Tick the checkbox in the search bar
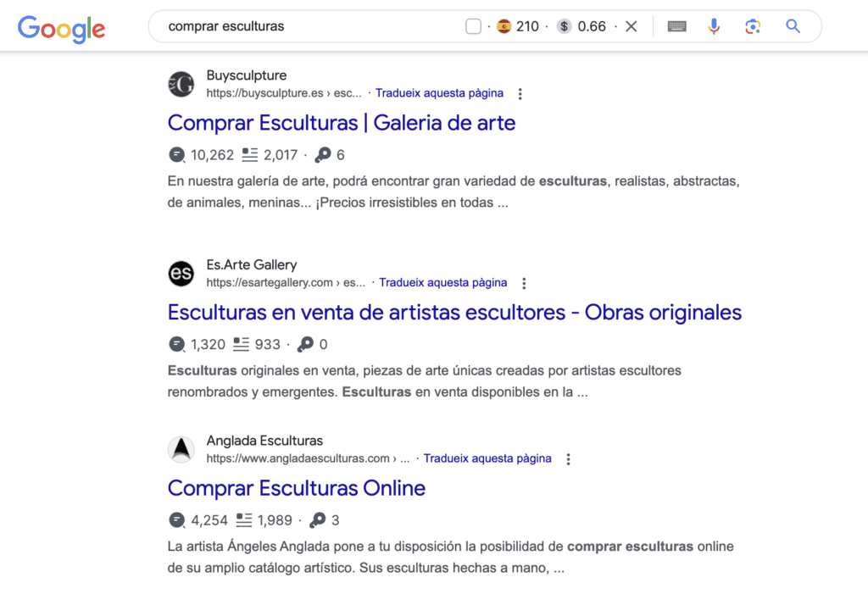This screenshot has width=868, height=605. point(473,26)
